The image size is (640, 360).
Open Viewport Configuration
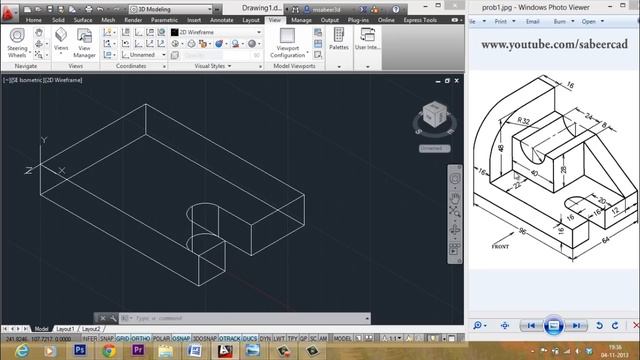coord(288,43)
